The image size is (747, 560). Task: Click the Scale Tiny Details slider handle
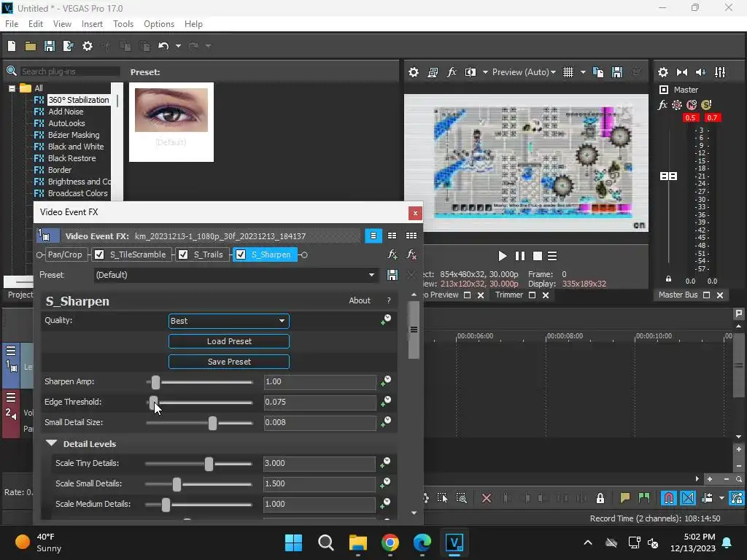coord(209,464)
